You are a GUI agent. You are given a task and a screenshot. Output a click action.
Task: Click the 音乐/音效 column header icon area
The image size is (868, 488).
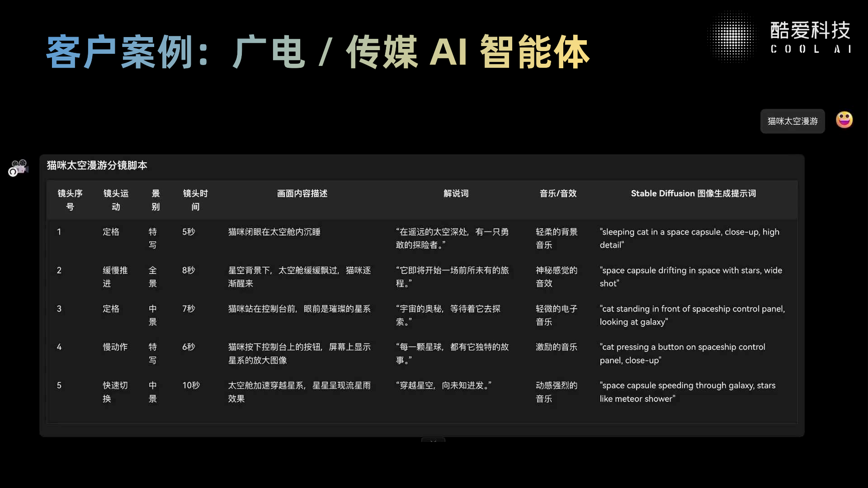pos(557,193)
